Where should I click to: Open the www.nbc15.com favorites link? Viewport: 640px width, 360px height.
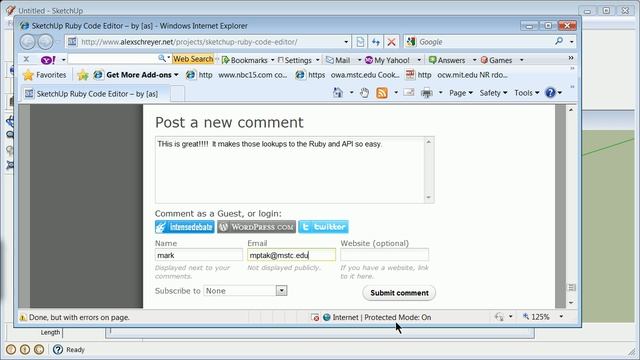(237, 75)
